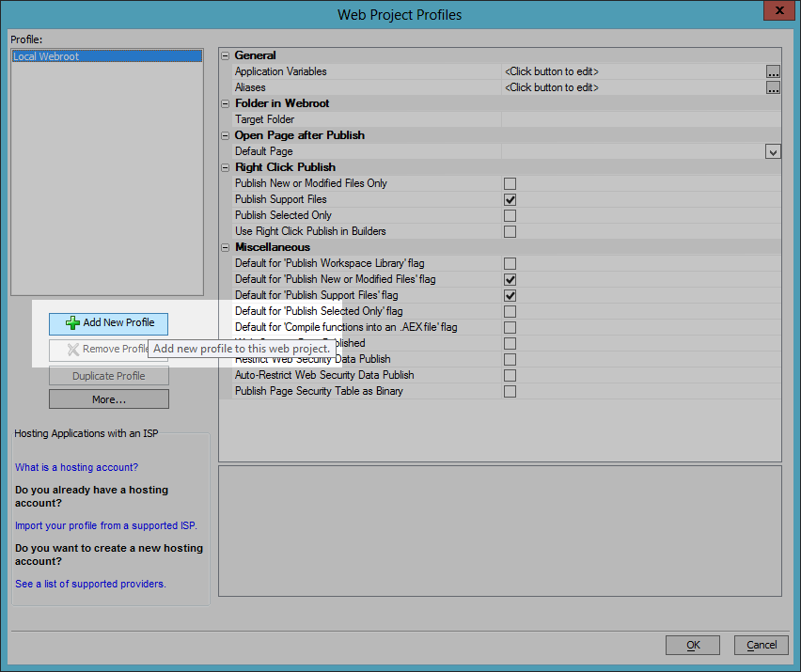Collapse the Folder in Webroot section

click(226, 103)
